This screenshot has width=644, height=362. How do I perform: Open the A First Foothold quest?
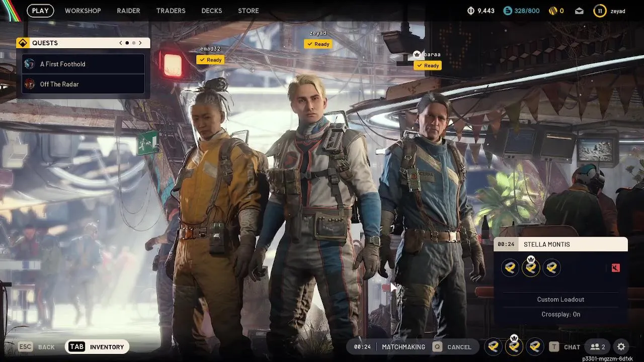click(x=84, y=64)
